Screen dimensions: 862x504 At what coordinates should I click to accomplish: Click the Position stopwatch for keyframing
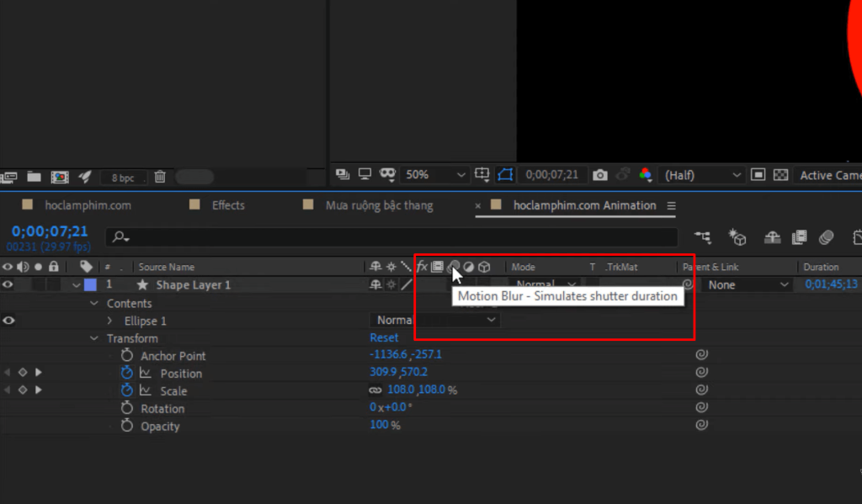[x=126, y=373]
